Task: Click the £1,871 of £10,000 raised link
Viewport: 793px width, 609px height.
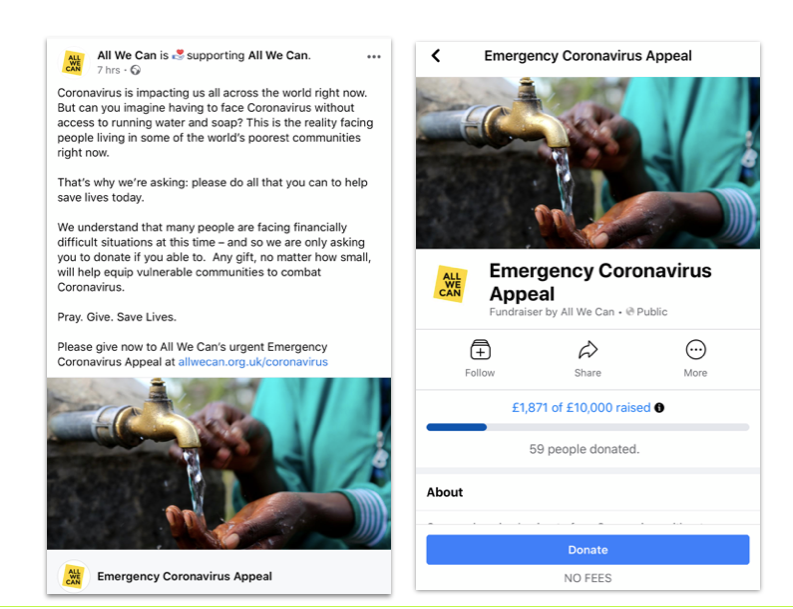Action: (x=581, y=408)
